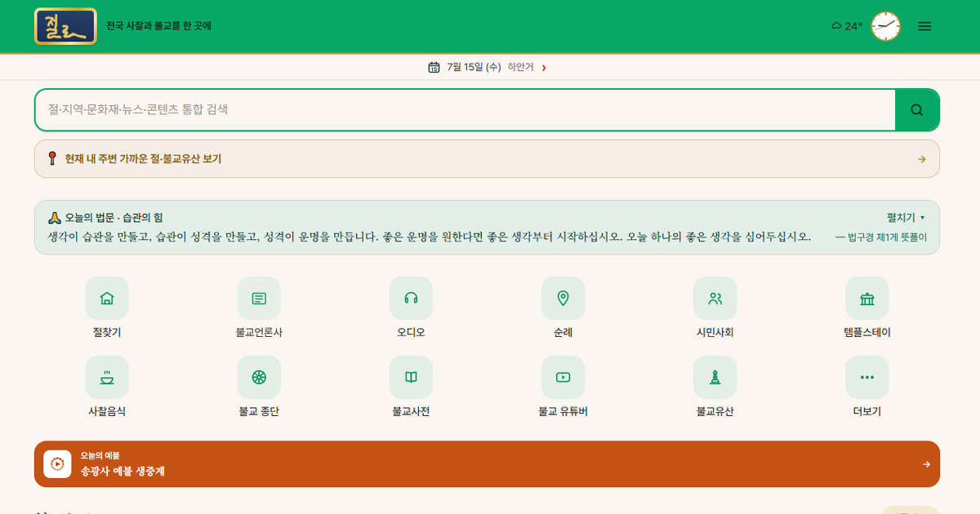Open the hamburger menu in header
The width and height of the screenshot is (980, 514).
click(x=924, y=26)
